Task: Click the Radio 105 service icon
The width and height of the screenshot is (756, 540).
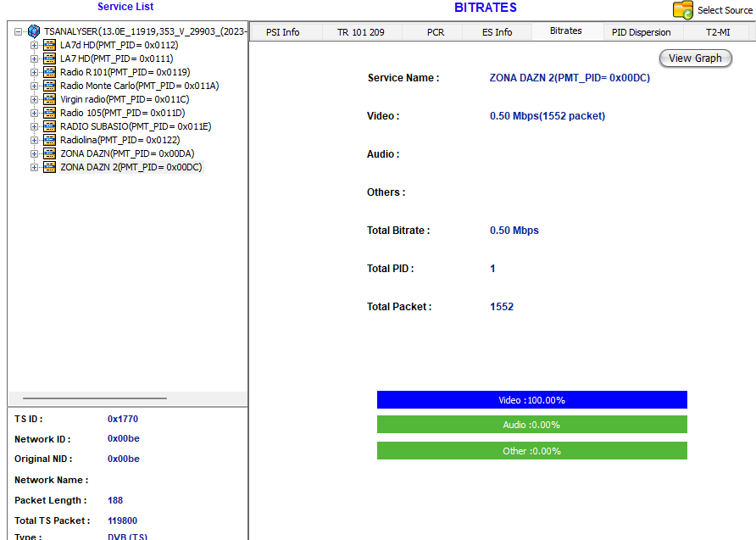Action: (x=49, y=113)
